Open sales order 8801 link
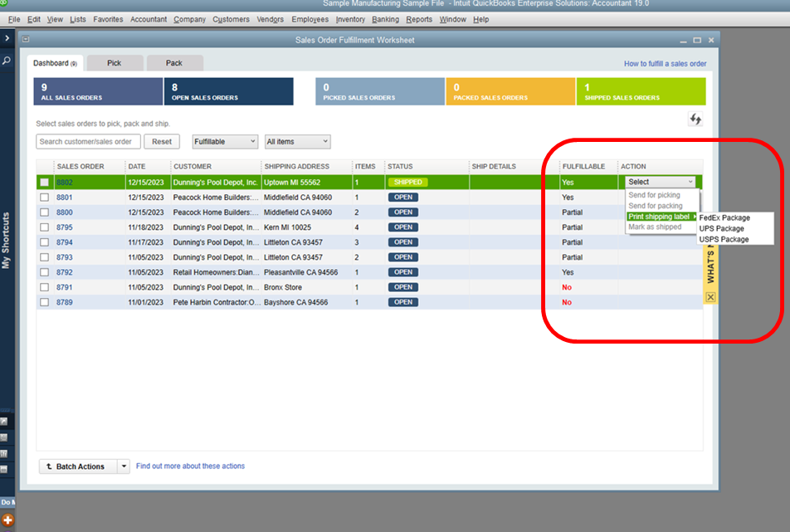 (65, 198)
